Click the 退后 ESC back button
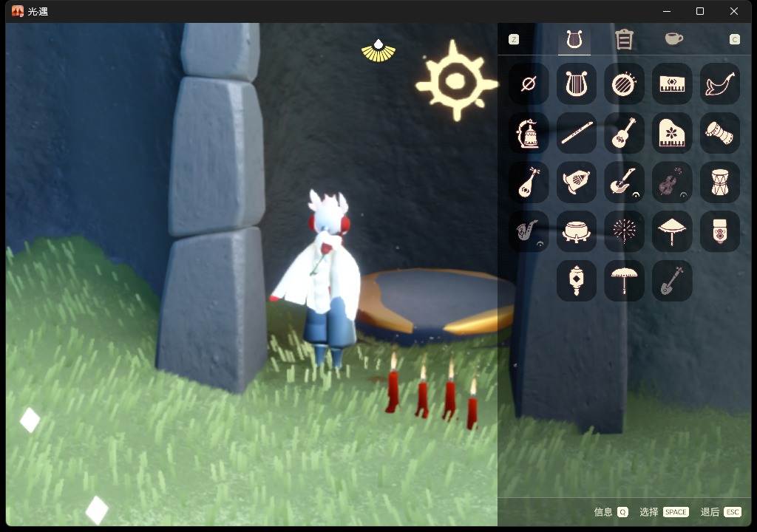This screenshot has width=757, height=532. (x=721, y=512)
